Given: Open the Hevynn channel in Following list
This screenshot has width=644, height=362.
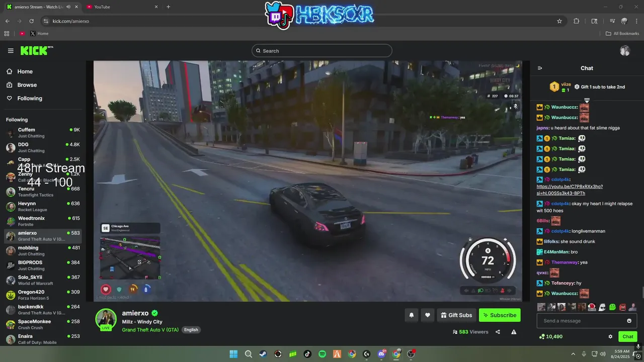Looking at the screenshot, I should (43, 207).
